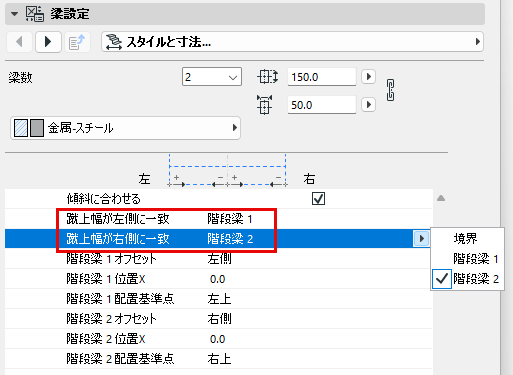
Task: Click the 0.0 value of 階段梁 1 位置X
Action: pos(217,279)
